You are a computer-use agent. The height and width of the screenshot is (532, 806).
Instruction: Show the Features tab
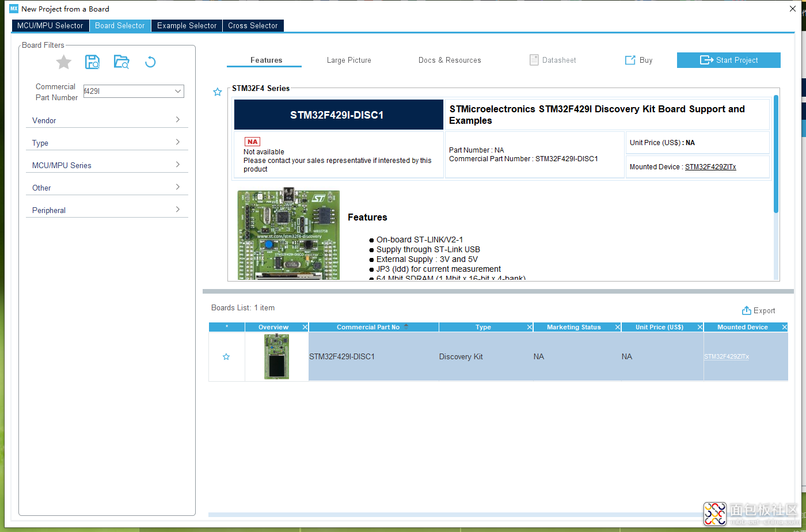[x=266, y=60]
